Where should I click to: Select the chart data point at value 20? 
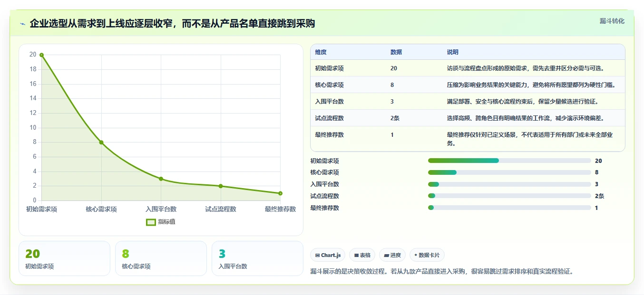(42, 55)
